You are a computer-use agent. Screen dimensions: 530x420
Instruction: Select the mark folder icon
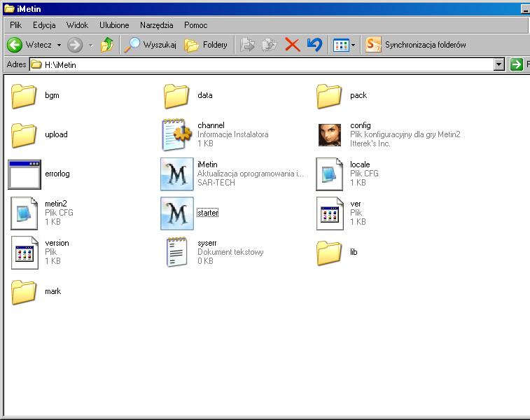[x=24, y=293]
